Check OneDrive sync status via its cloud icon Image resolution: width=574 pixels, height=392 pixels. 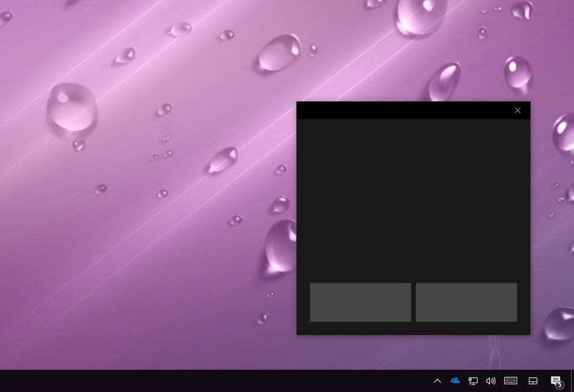455,381
